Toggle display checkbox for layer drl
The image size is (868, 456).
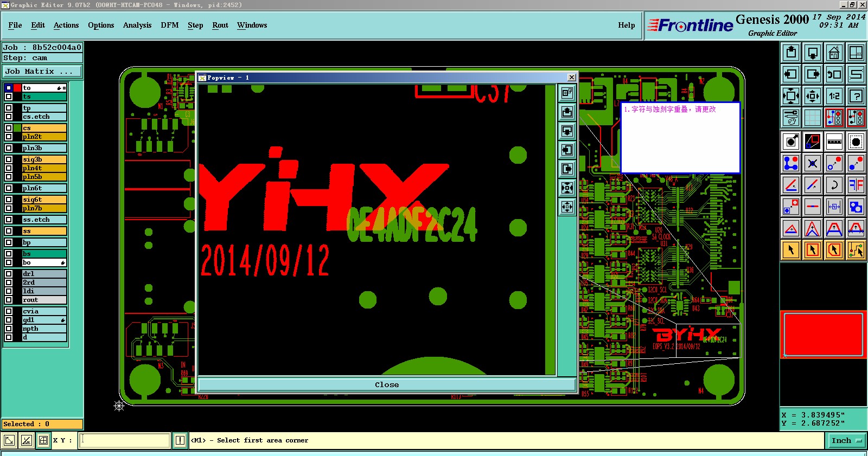(x=9, y=274)
